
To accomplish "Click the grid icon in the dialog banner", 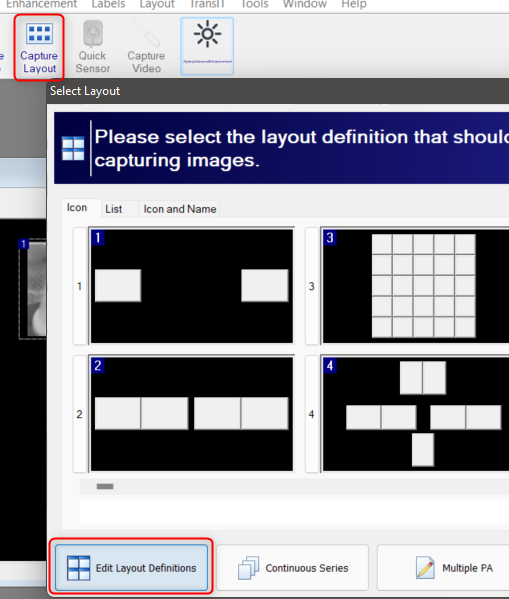I will pyautogui.click(x=73, y=148).
